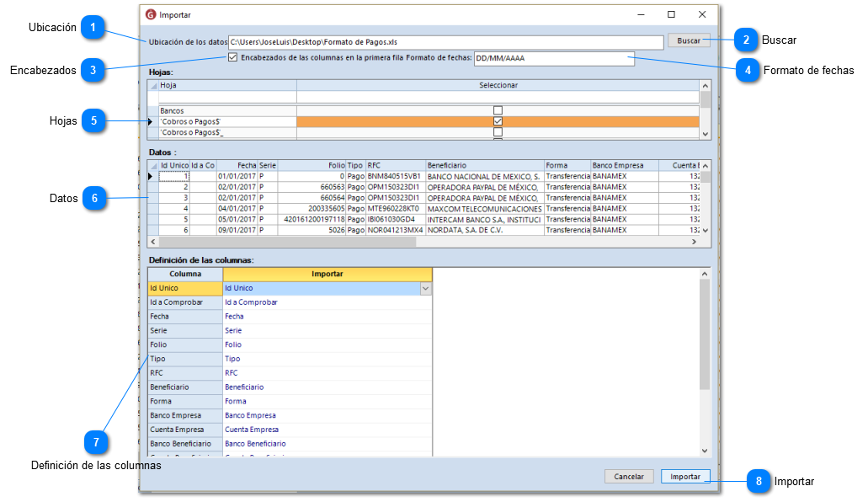Viewport: 868px width, 502px height.
Task: Click the blue callout badge number 2
Action: click(745, 40)
